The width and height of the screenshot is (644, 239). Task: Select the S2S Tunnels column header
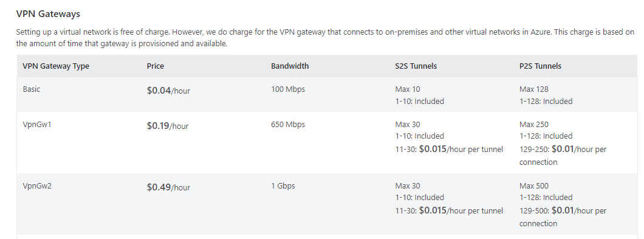pos(416,66)
